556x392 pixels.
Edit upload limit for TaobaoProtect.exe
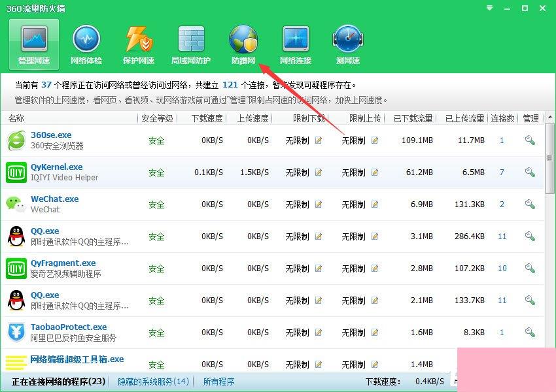click(x=374, y=333)
